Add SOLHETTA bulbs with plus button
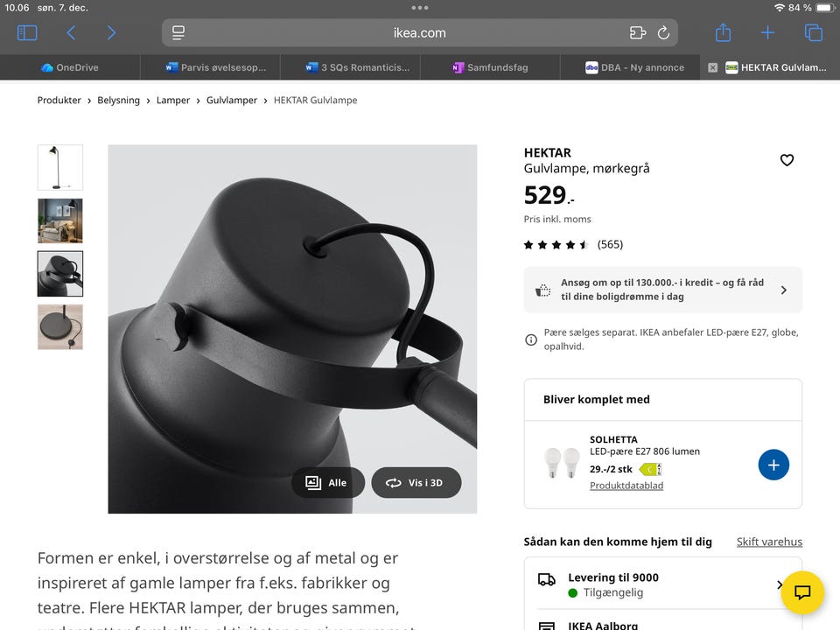This screenshot has height=630, width=840. pyautogui.click(x=773, y=465)
